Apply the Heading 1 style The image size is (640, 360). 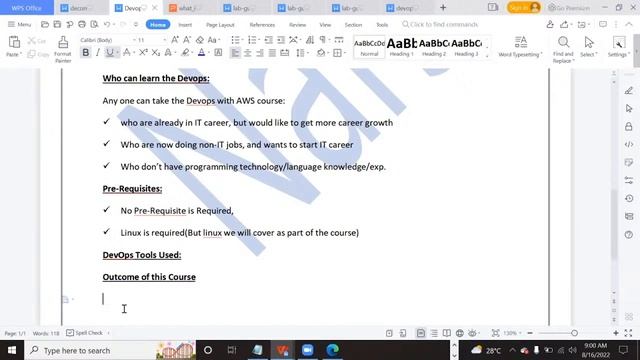402,47
